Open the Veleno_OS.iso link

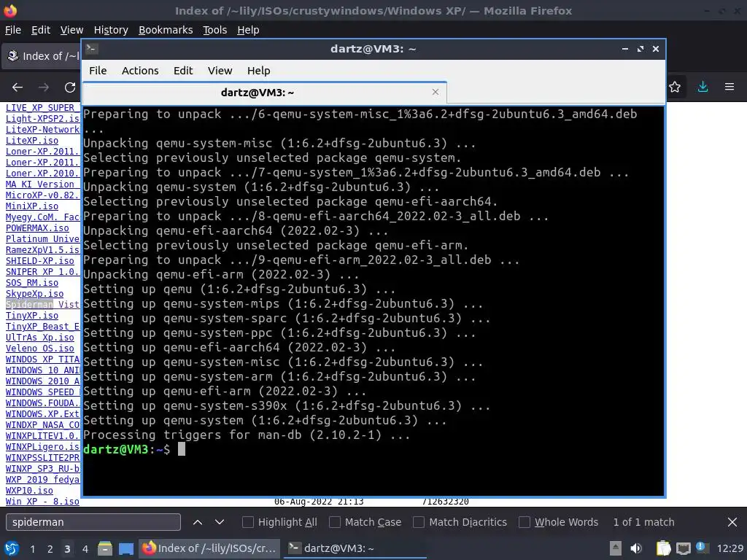tap(40, 349)
